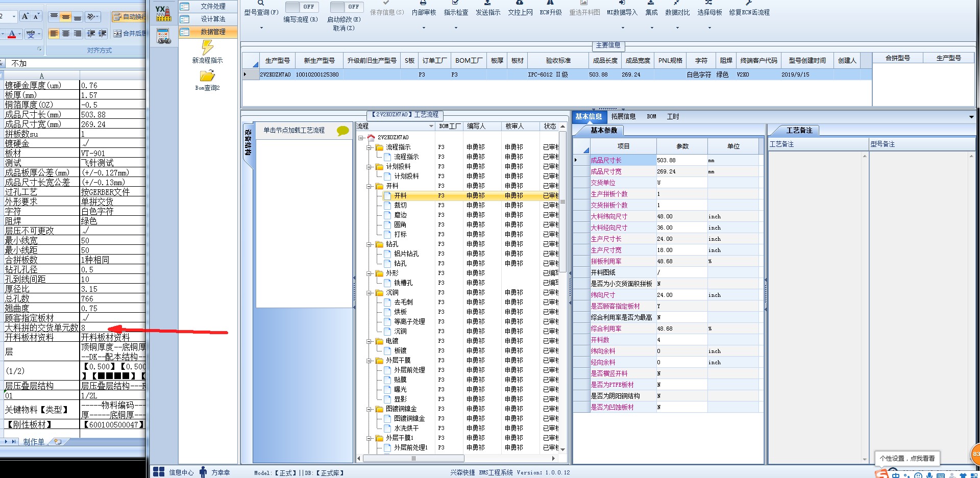
Task: Click the 方幸幸 user icon in status bar
Action: point(203,472)
